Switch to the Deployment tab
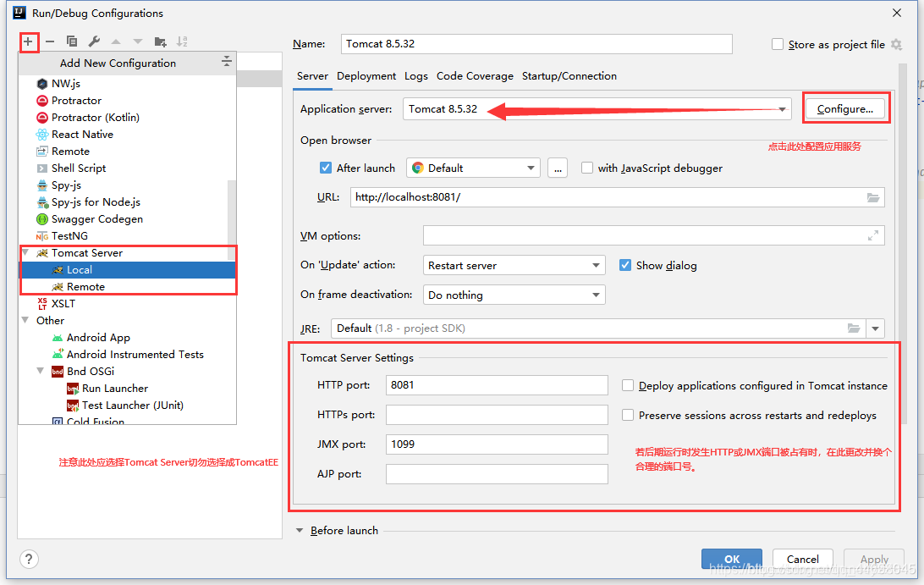Viewport: 924px width, 585px height. 366,76
